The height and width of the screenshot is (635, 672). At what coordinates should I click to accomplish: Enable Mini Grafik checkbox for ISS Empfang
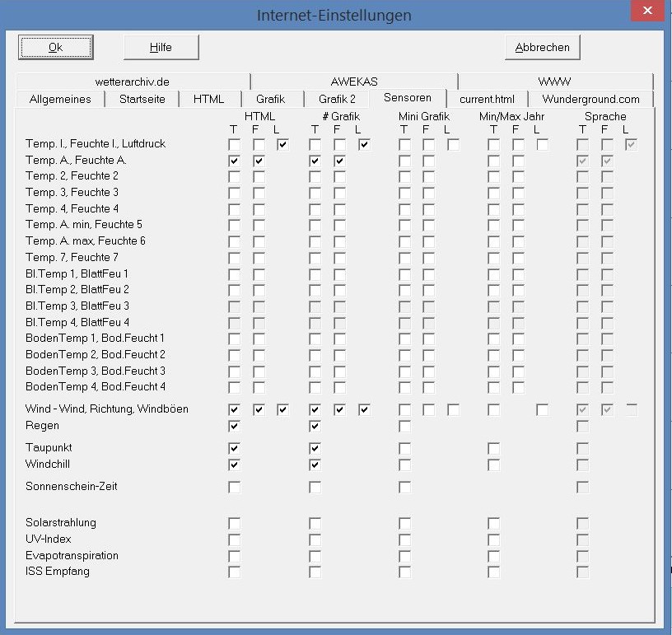404,572
